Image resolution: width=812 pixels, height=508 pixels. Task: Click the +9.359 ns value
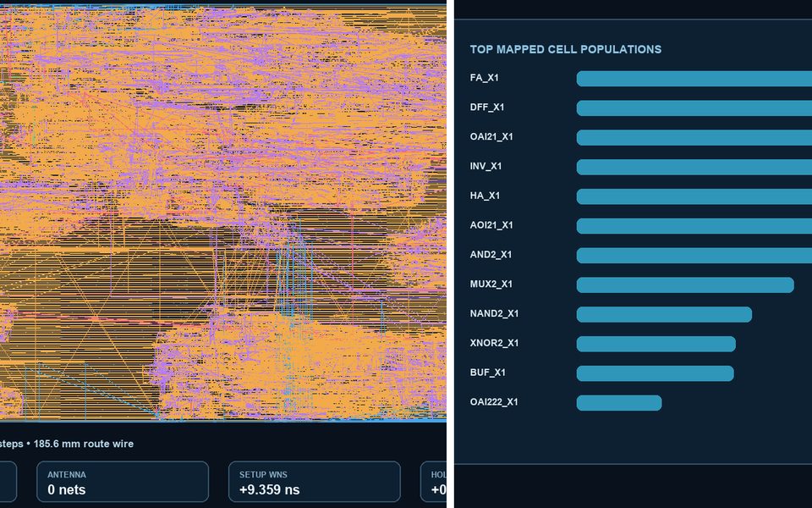pyautogui.click(x=269, y=489)
